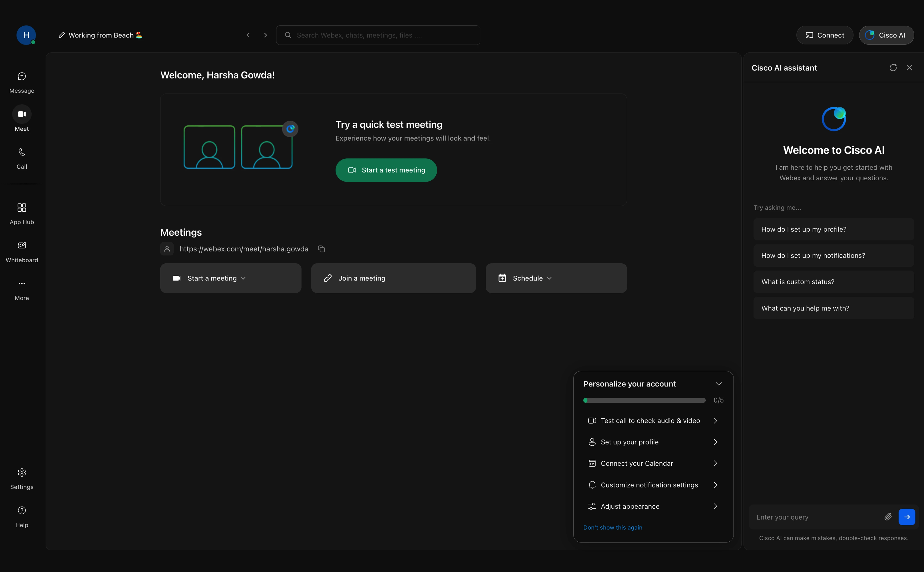This screenshot has width=924, height=572.
Task: Open the Whiteboard section
Action: (x=22, y=252)
